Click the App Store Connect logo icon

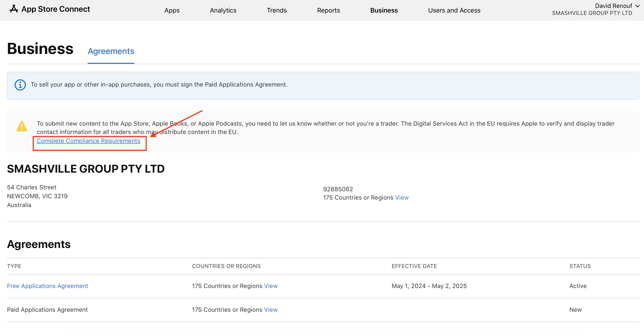(x=14, y=9)
